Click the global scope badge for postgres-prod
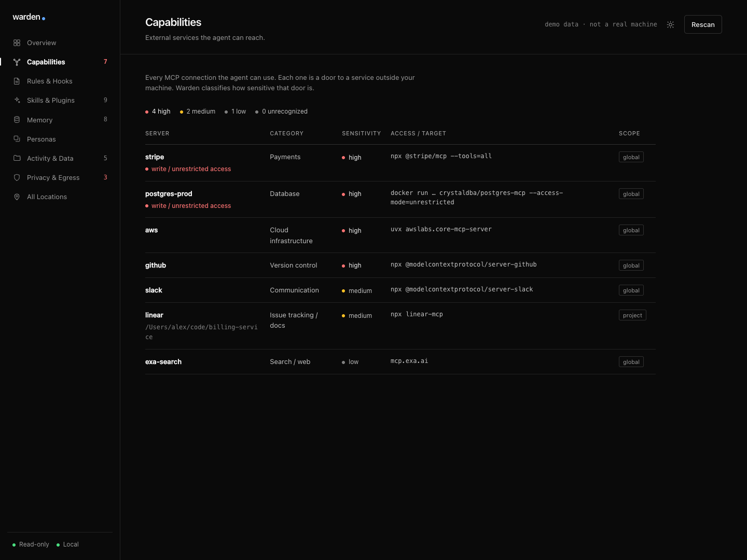This screenshot has height=560, width=747. click(631, 194)
